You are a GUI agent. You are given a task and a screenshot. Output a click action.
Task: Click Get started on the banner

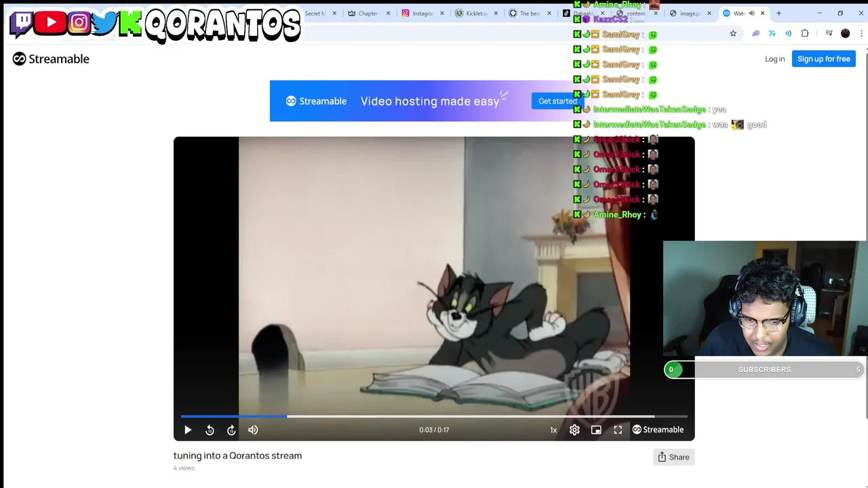557,101
